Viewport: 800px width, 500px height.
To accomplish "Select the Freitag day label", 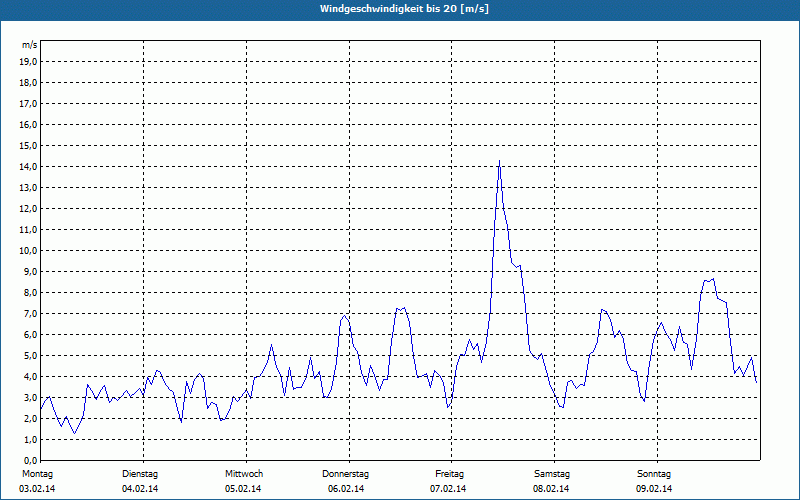I will (x=449, y=473).
